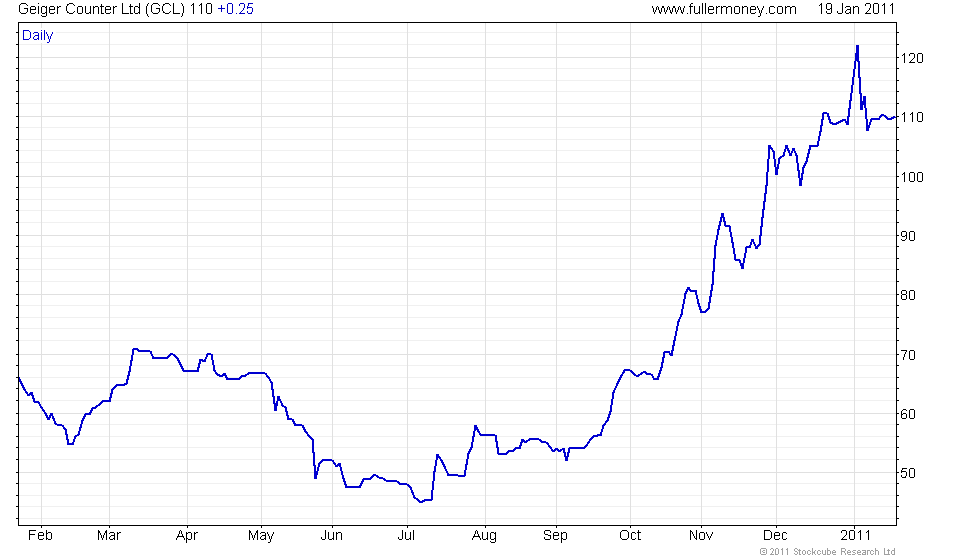Click the '+0.25' price change value
The image size is (980, 560).
(235, 9)
